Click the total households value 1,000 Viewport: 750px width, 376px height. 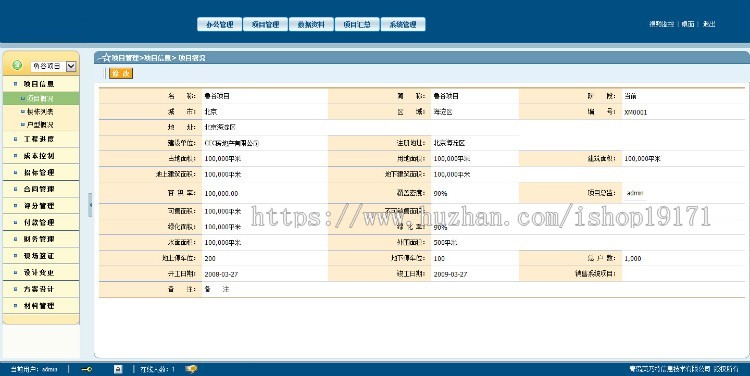point(633,258)
